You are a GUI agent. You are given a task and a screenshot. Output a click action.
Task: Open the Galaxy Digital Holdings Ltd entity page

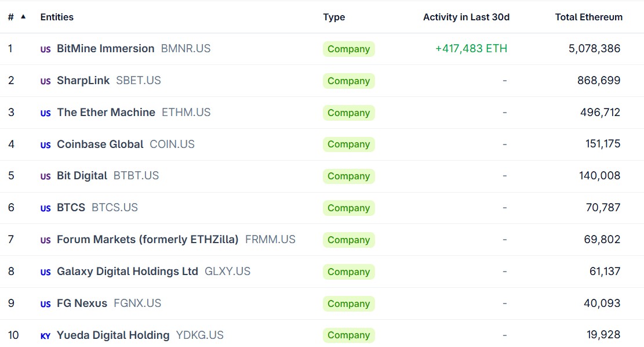point(127,271)
